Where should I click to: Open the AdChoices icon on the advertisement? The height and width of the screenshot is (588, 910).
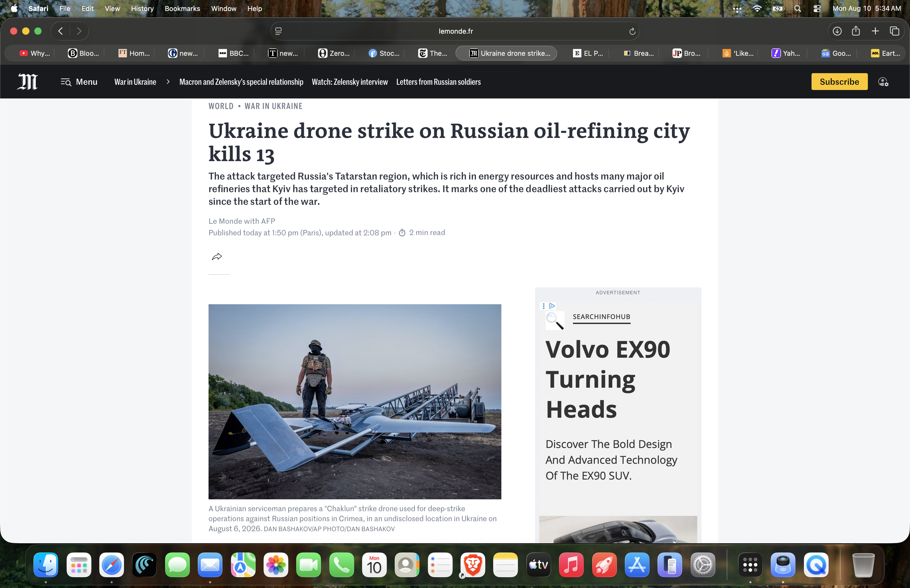[x=552, y=306]
